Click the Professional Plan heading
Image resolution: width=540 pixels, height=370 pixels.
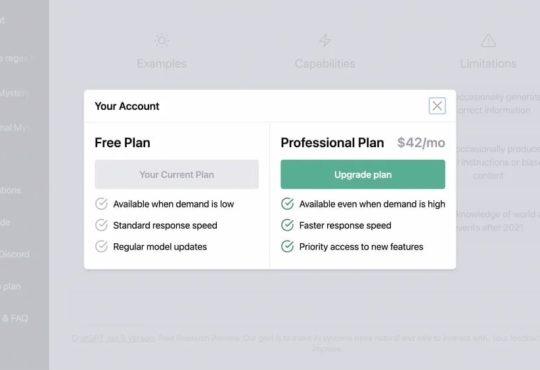tap(332, 143)
